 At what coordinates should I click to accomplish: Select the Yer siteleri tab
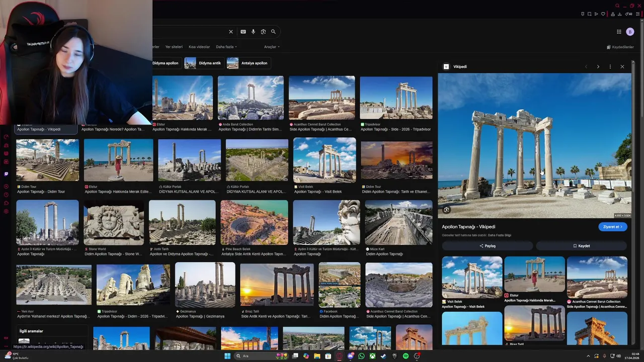click(x=174, y=47)
